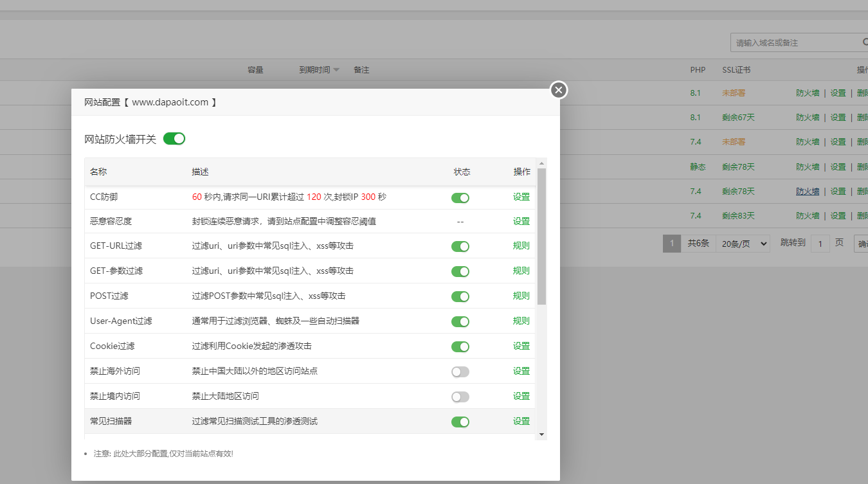This screenshot has width=868, height=484.
Task: Enable the 禁止海外访问 switch
Action: 460,372
